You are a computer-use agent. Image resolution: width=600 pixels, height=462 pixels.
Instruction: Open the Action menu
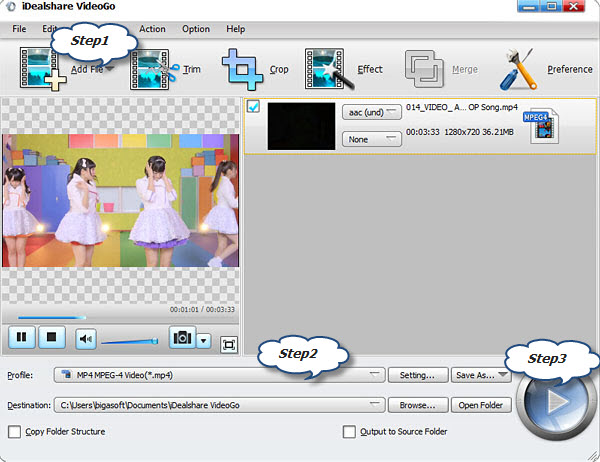(x=152, y=29)
